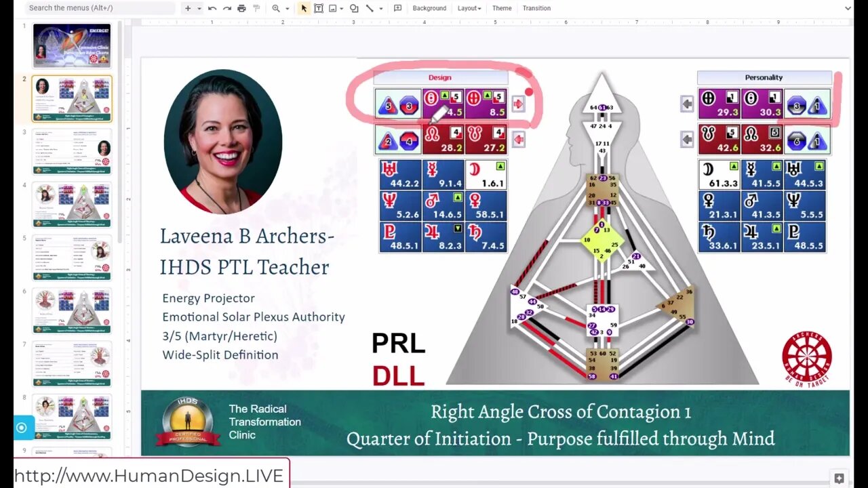Click the new slide plus icon
The width and height of the screenshot is (868, 488).
[x=188, y=8]
